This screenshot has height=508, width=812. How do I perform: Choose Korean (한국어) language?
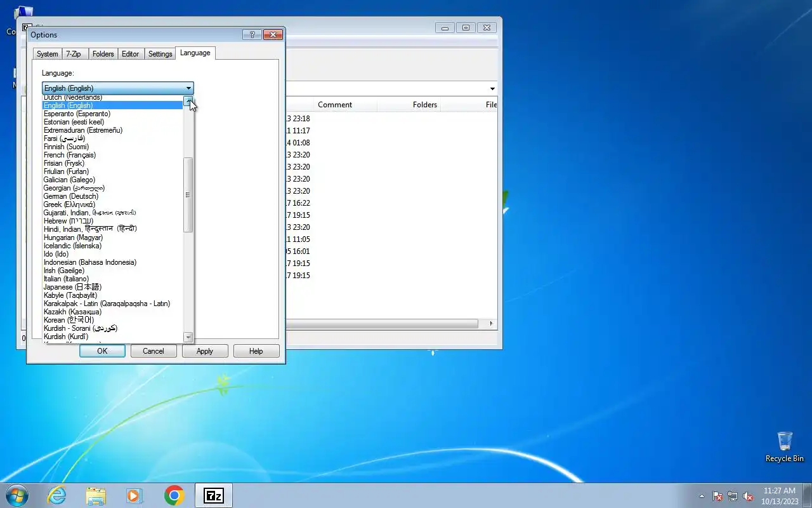pyautogui.click(x=113, y=320)
